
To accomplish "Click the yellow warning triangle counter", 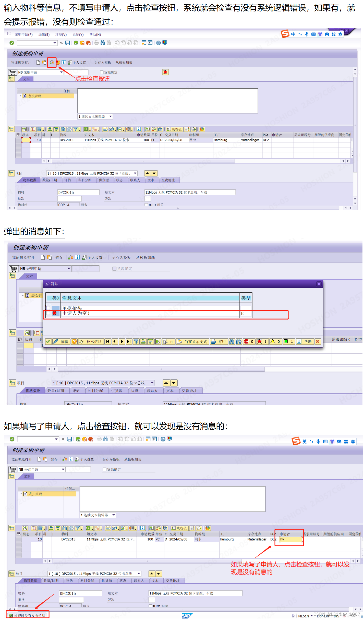I will 275,341.
